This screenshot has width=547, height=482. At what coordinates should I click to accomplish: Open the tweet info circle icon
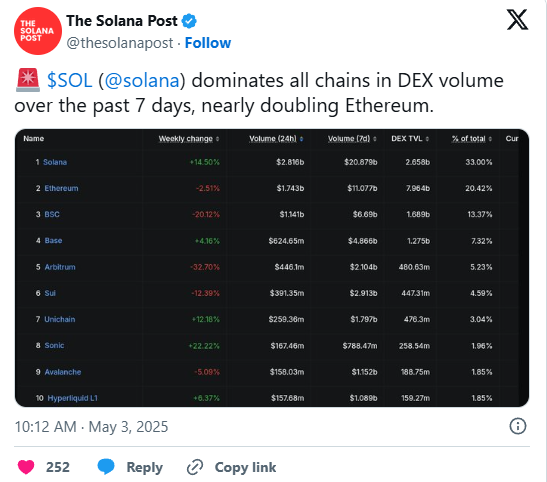pos(518,426)
